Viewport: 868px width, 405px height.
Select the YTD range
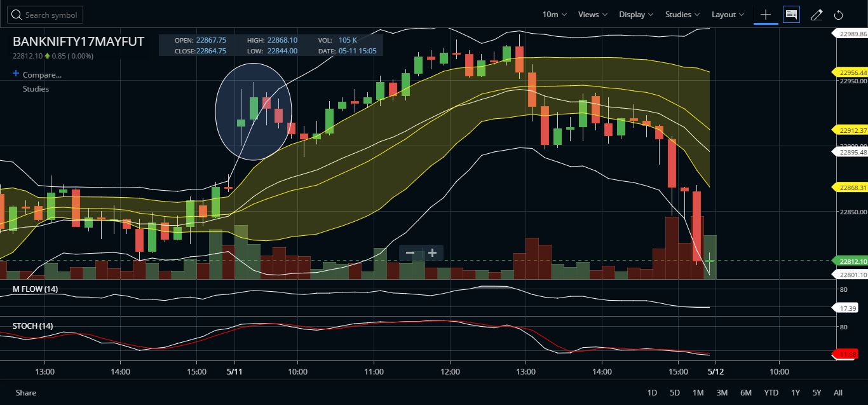pyautogui.click(x=771, y=393)
